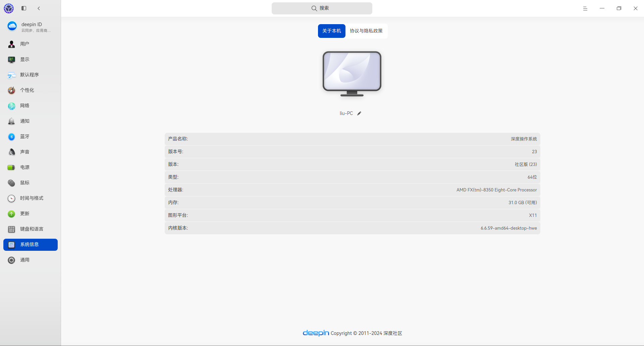Open 蓝牙 Bluetooth settings
The height and width of the screenshot is (346, 644).
[x=30, y=136]
